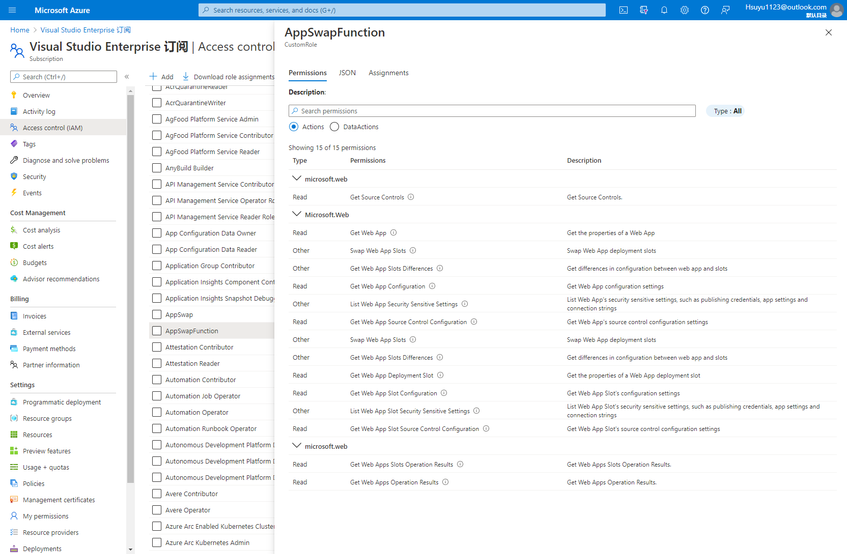Open the notifications bell
The width and height of the screenshot is (847, 554).
[664, 10]
